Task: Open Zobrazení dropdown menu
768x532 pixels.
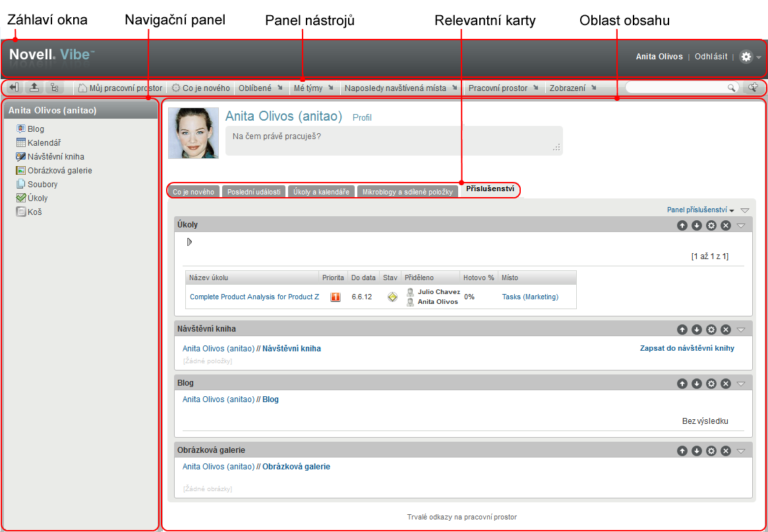Action: (573, 88)
